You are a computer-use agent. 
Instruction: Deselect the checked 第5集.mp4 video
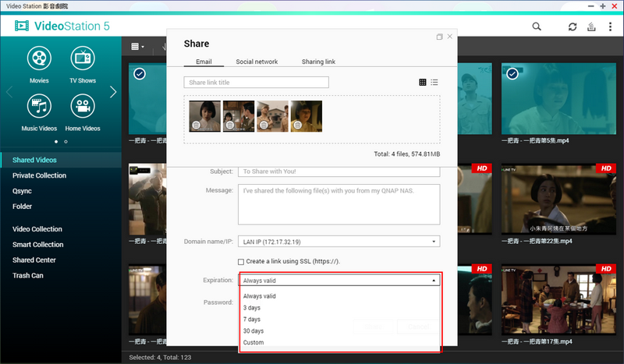pyautogui.click(x=512, y=73)
